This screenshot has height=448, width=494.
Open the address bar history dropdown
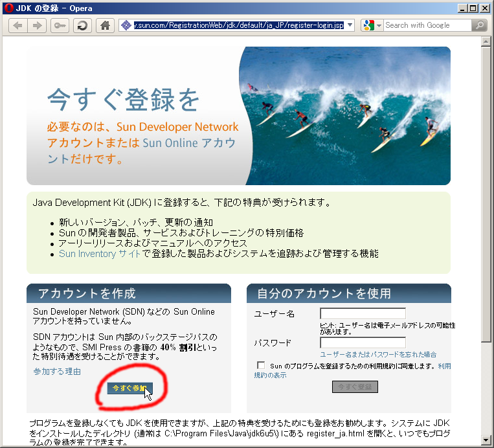(x=350, y=25)
